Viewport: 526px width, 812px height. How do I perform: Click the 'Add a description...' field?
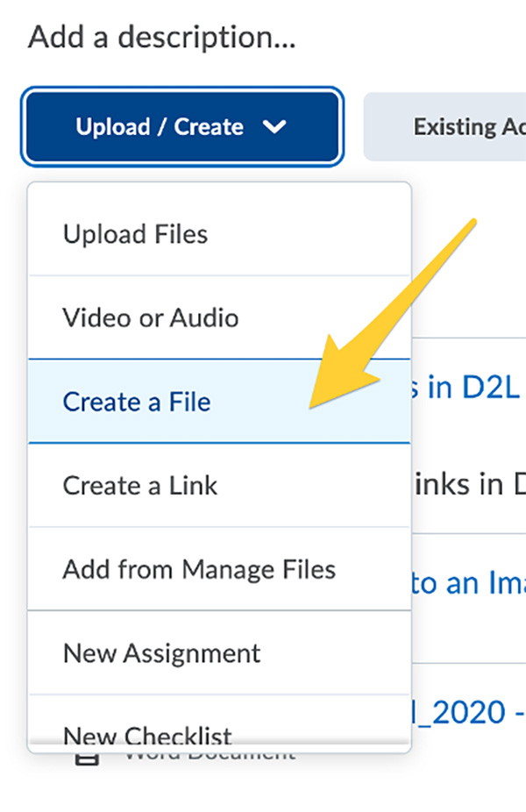coord(162,38)
